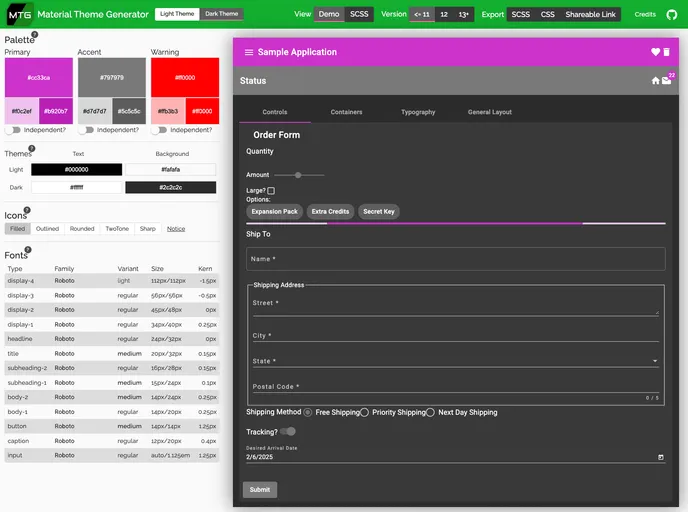Check the Large? checkbox
Image resolution: width=688 pixels, height=512 pixels.
[271, 190]
